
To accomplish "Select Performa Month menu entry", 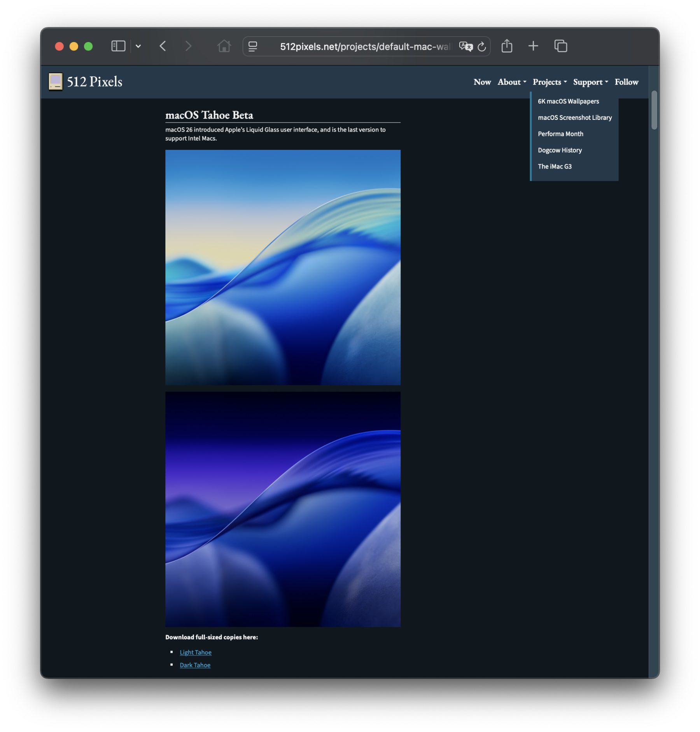I will pos(560,134).
